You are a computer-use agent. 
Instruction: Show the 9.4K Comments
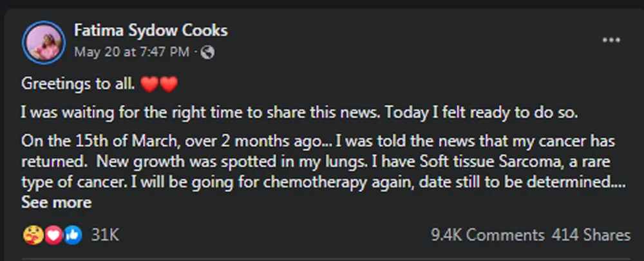click(488, 235)
